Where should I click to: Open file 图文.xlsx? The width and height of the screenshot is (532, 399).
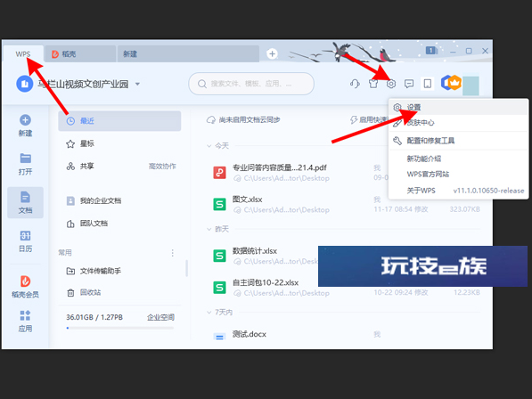pyautogui.click(x=248, y=199)
